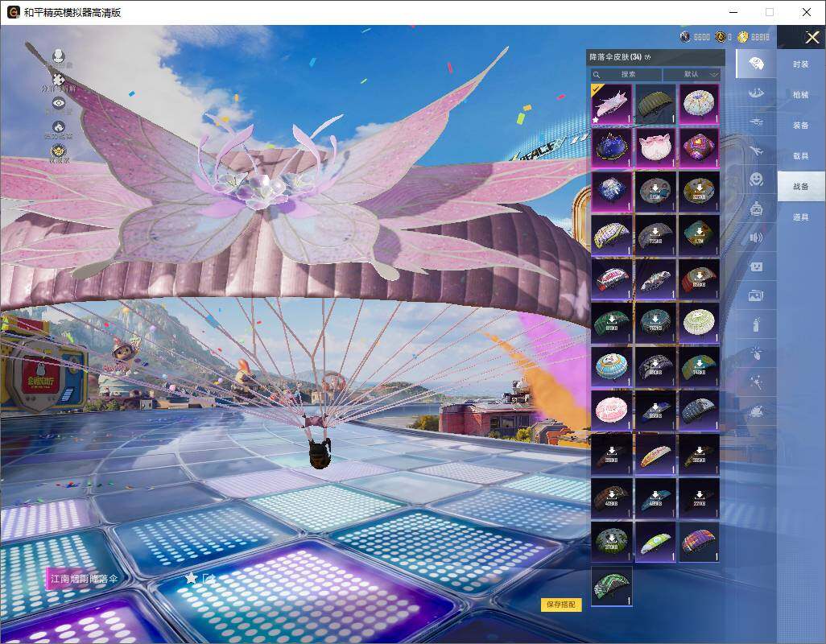Select the equipped pink butterfly parachute thumbnail
The image size is (826, 644).
click(612, 105)
